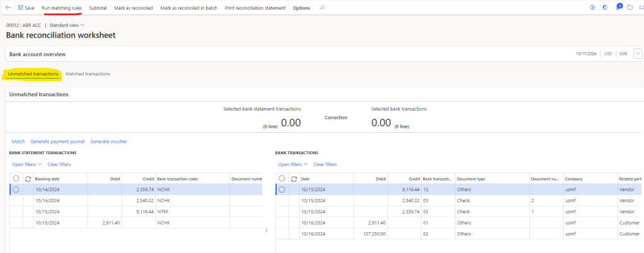Open the Options menu
Viewport: 644px width, 253px height.
coord(301,8)
